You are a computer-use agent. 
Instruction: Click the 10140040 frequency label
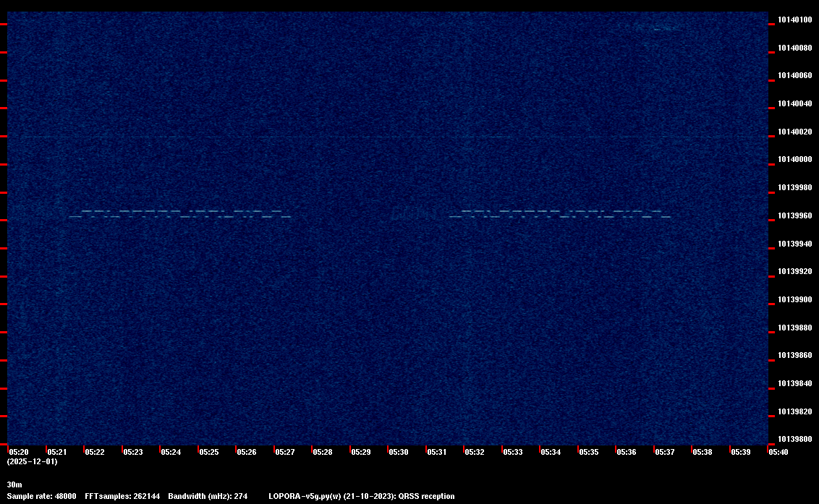795,104
